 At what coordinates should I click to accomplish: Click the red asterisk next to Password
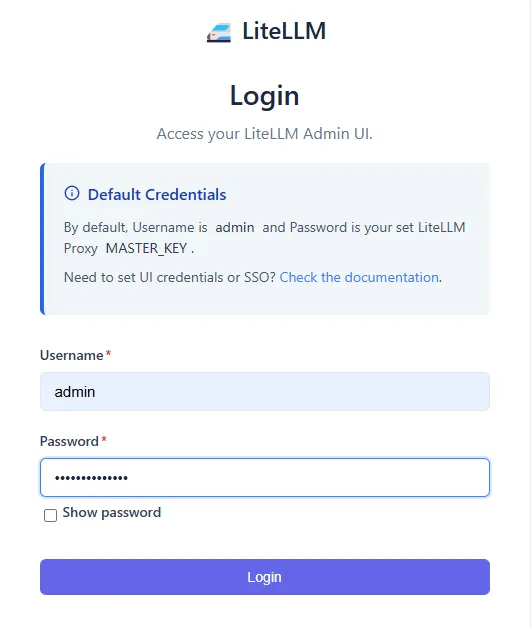[x=104, y=439]
